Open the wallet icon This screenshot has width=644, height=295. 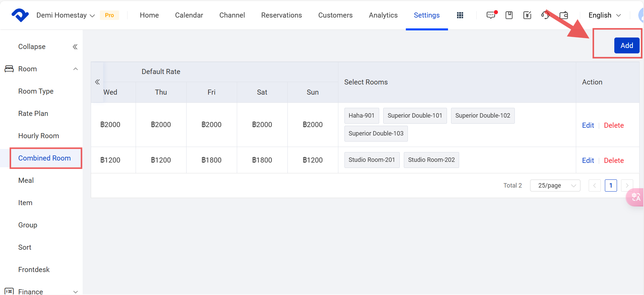point(564,15)
